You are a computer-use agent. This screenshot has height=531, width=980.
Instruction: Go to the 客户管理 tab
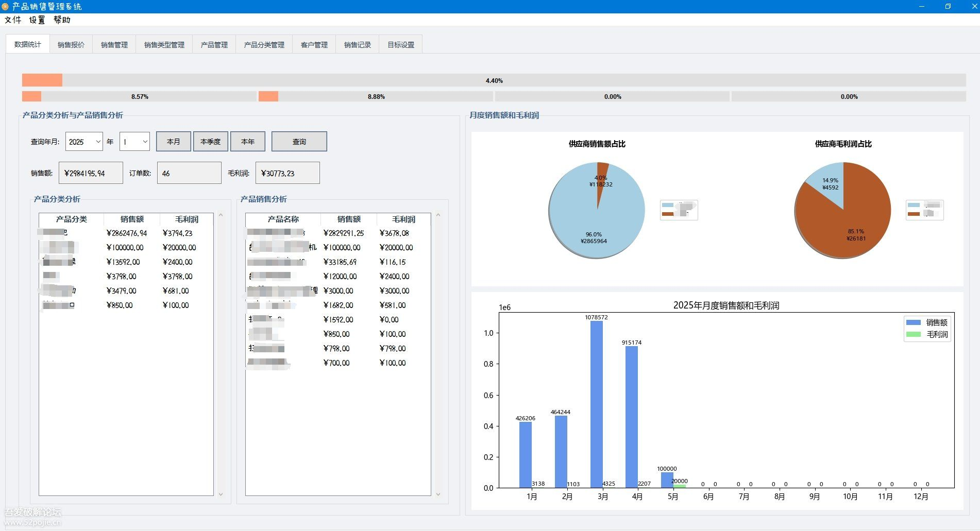pos(314,45)
